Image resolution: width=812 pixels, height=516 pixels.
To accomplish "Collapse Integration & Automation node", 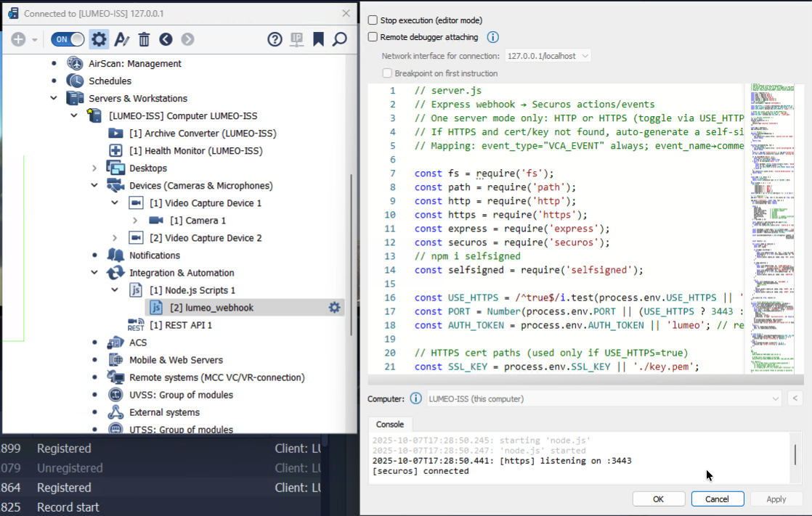I will (94, 273).
